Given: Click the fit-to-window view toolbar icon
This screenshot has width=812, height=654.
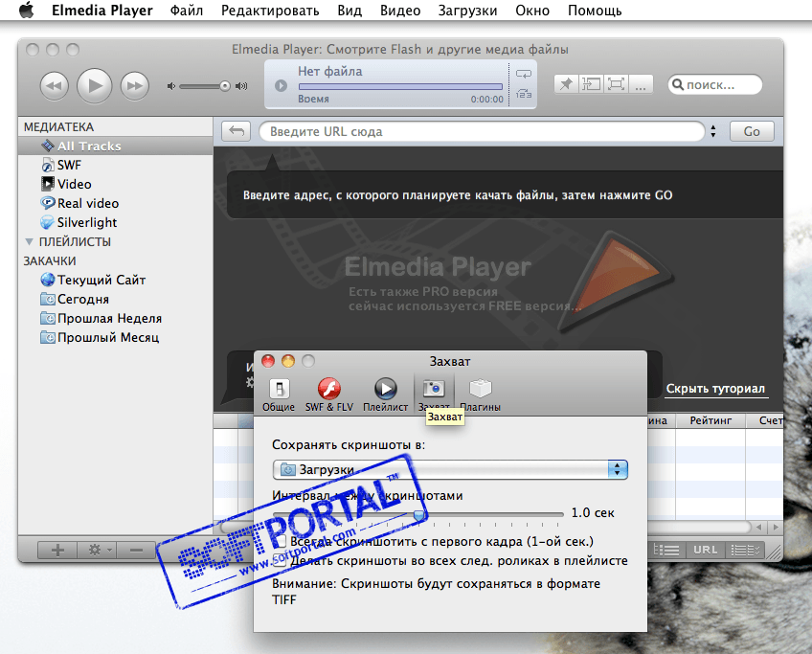Looking at the screenshot, I should click(x=591, y=84).
